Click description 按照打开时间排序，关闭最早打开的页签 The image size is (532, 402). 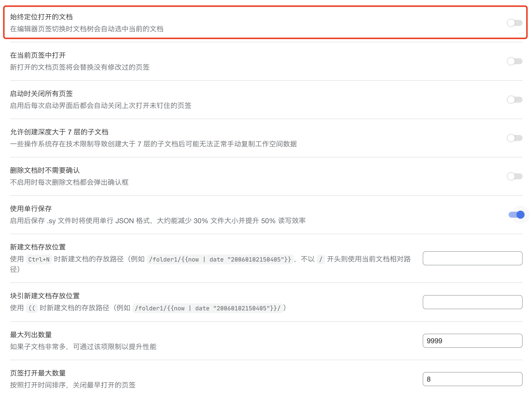(73, 385)
